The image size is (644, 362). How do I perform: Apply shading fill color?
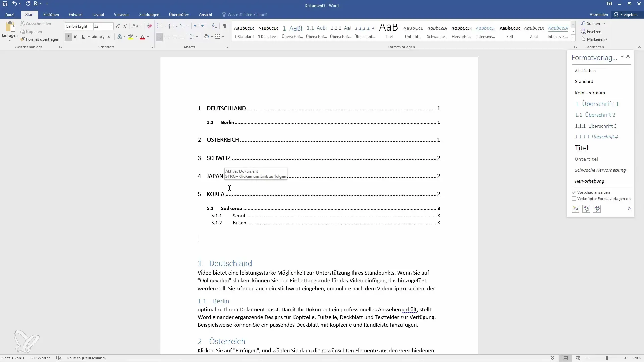pos(206,37)
